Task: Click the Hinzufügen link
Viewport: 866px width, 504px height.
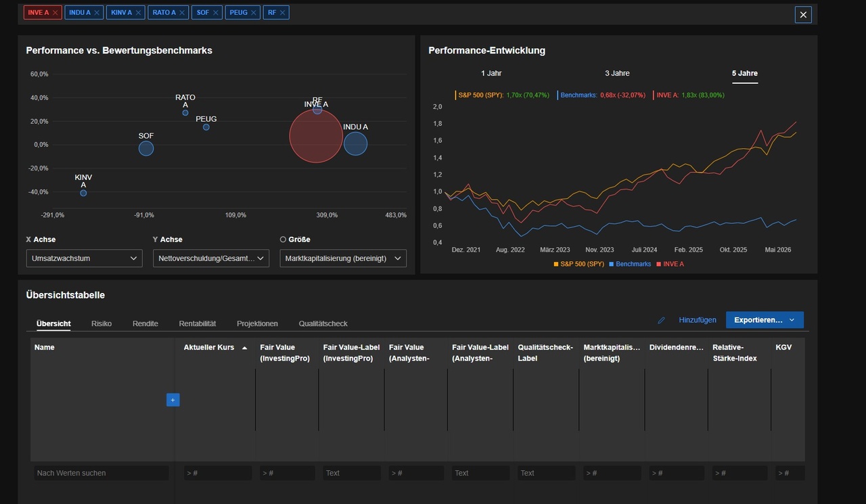Action: coord(698,320)
